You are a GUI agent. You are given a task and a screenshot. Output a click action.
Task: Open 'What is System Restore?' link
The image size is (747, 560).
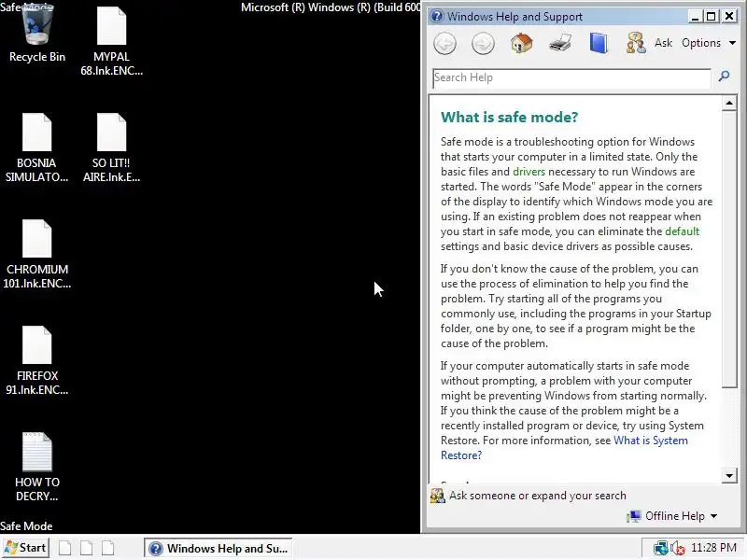[x=564, y=448]
